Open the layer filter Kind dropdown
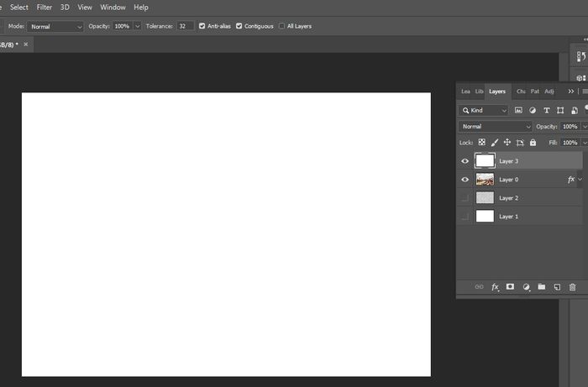The width and height of the screenshot is (588, 387). [484, 110]
